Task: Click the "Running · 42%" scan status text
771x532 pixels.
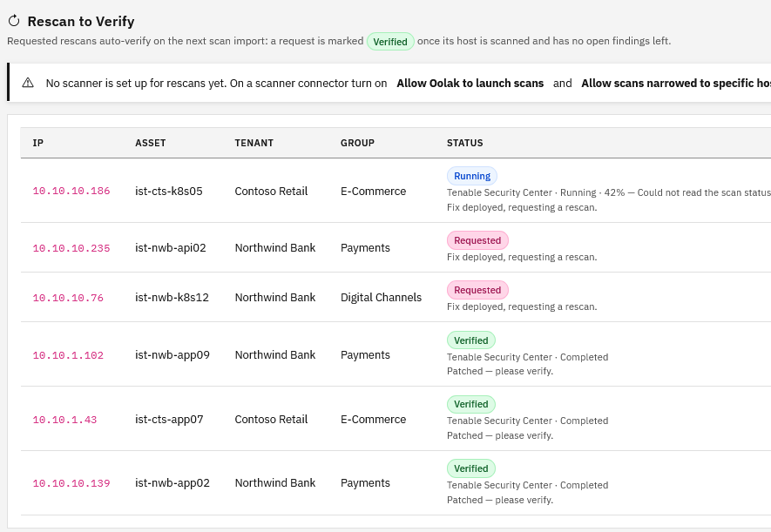Action: pos(592,192)
